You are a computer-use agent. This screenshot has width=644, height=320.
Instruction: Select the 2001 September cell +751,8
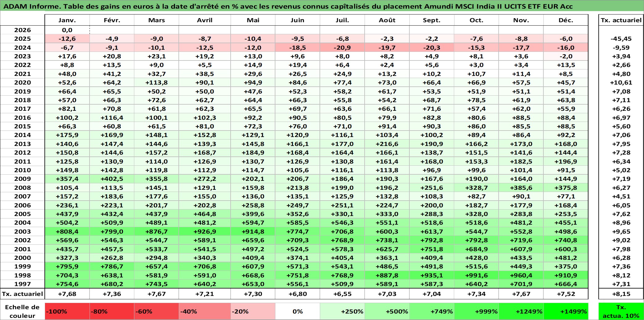(432, 249)
